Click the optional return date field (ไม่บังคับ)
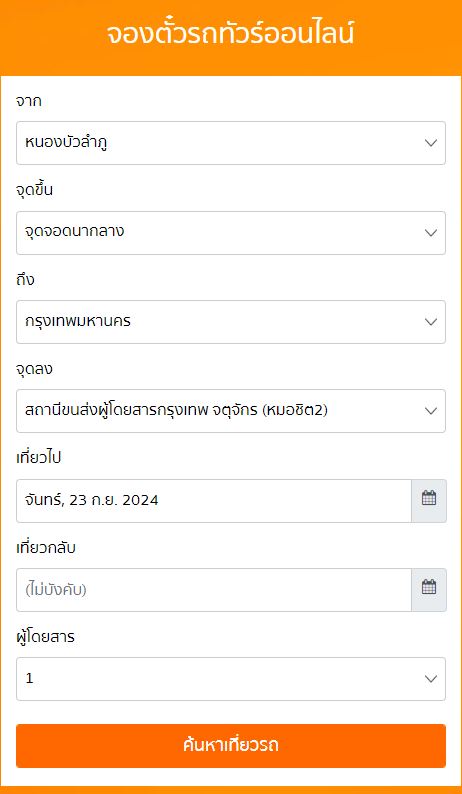 click(214, 590)
